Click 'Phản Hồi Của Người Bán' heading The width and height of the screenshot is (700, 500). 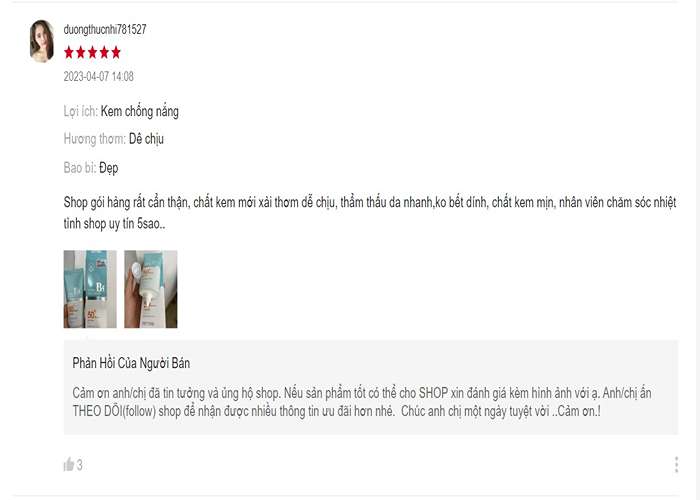131,363
